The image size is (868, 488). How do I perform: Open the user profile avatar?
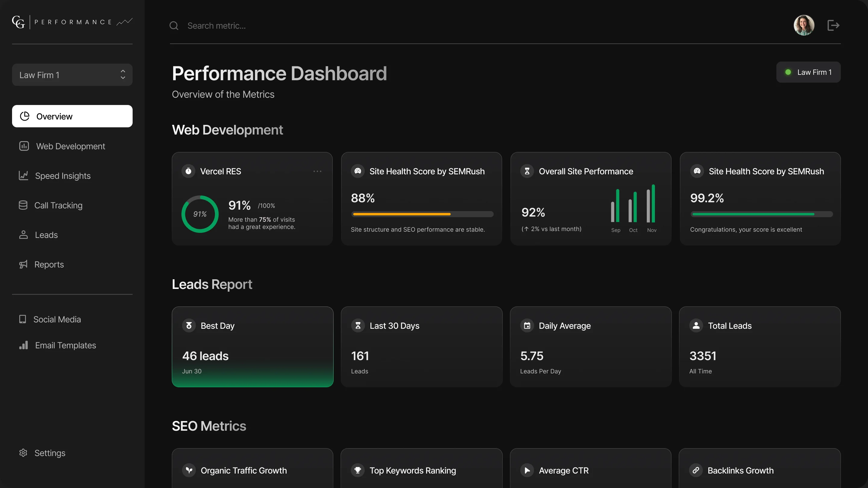[x=804, y=25]
